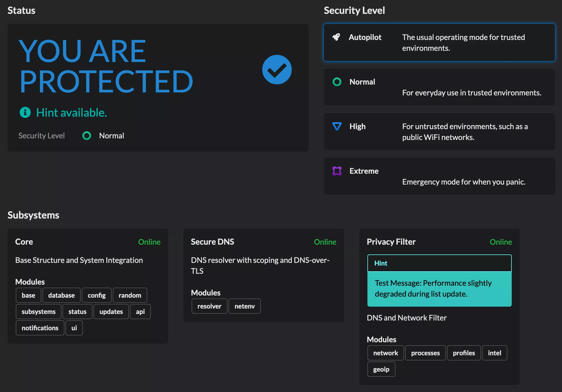The width and height of the screenshot is (562, 392).
Task: Click the green Normal circle icon
Action: click(337, 82)
